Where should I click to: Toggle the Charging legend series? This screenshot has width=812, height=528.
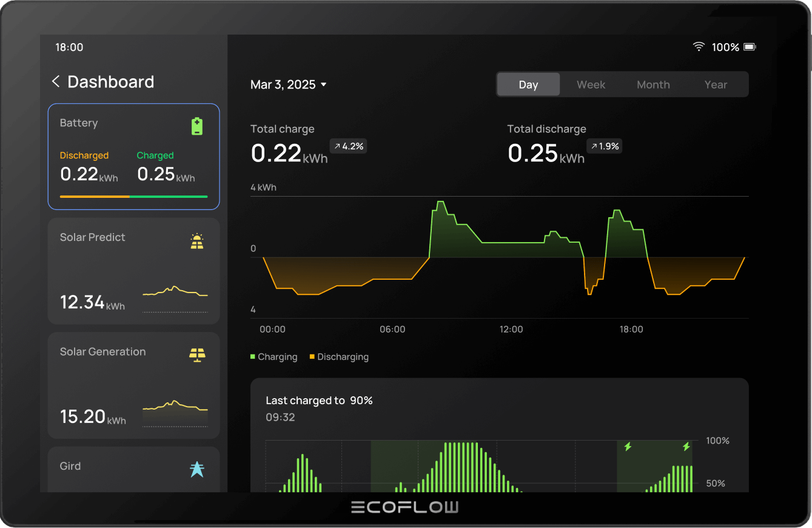click(x=273, y=357)
